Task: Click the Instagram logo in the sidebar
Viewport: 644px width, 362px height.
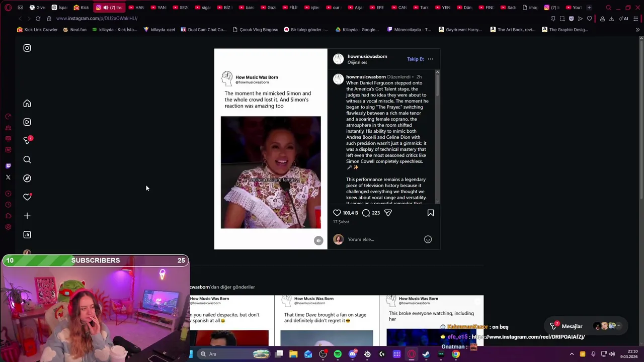Action: click(x=27, y=48)
